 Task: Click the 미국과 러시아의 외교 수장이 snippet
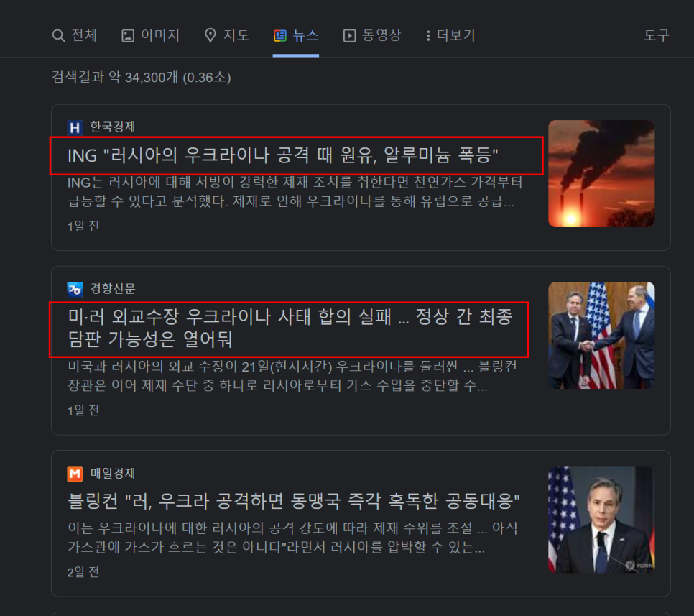point(292,376)
